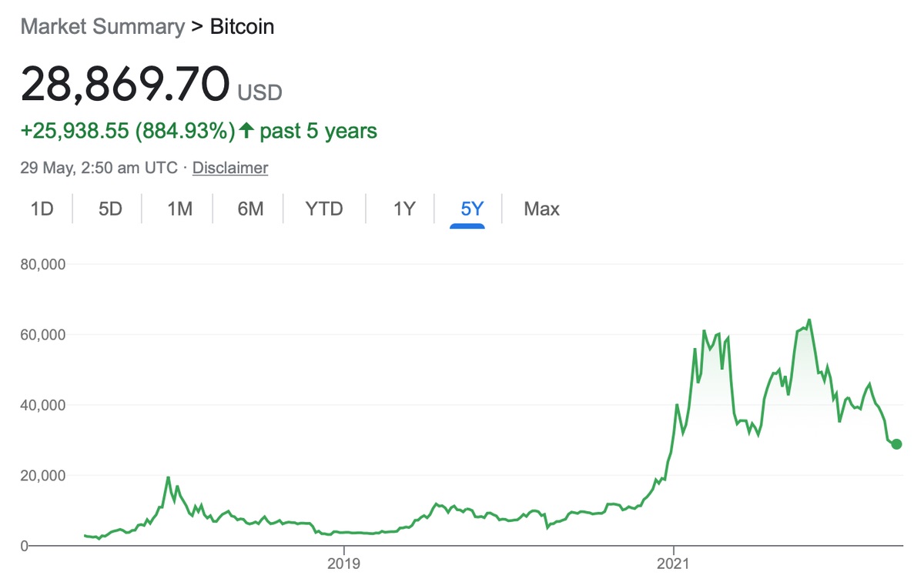Switch to the 5D range tab
Viewport: 924px width, 582px height.
(x=110, y=209)
